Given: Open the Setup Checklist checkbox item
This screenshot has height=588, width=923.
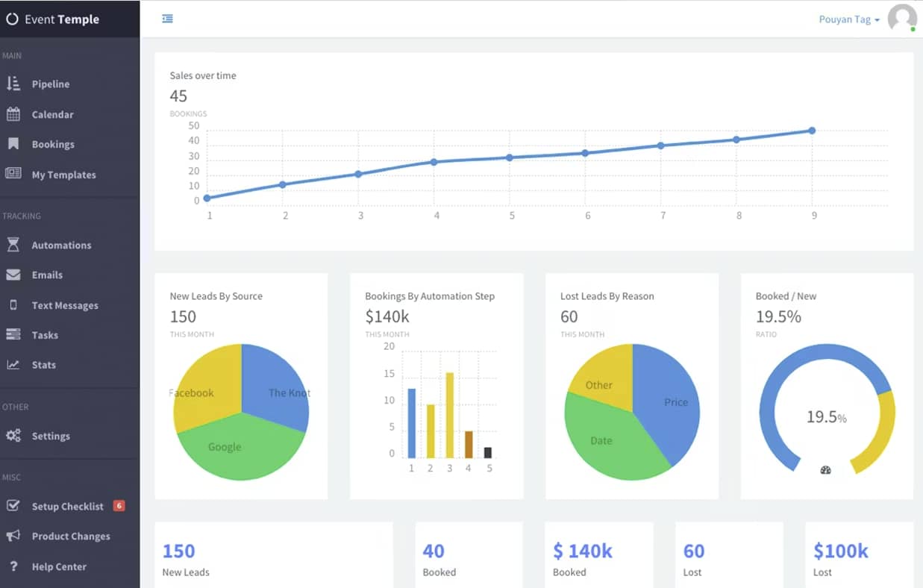Looking at the screenshot, I should 67,506.
